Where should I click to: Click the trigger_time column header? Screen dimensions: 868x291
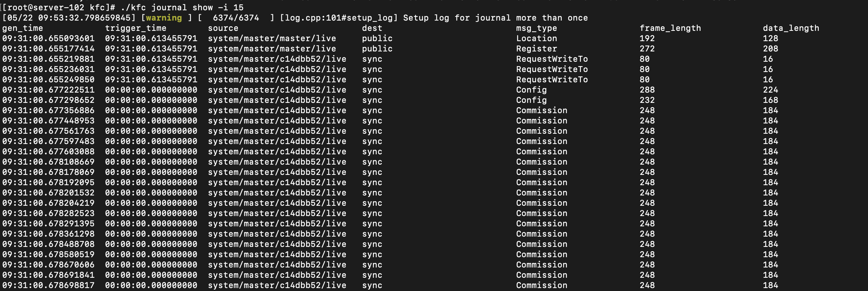135,28
